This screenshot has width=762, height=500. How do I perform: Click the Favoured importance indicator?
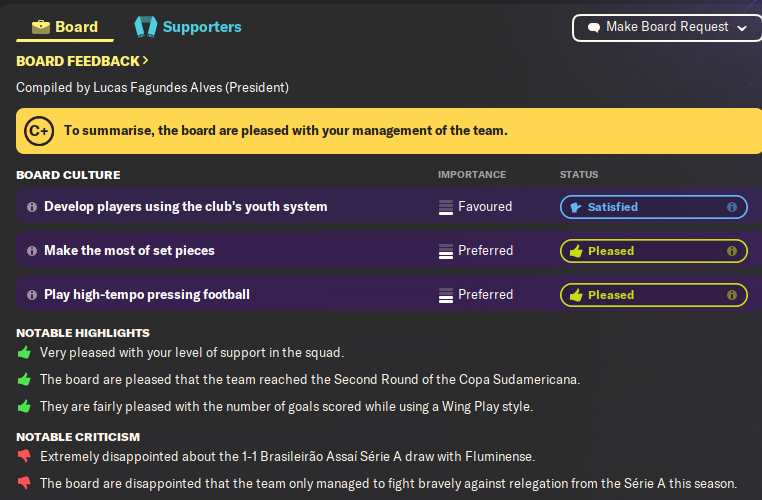(475, 207)
